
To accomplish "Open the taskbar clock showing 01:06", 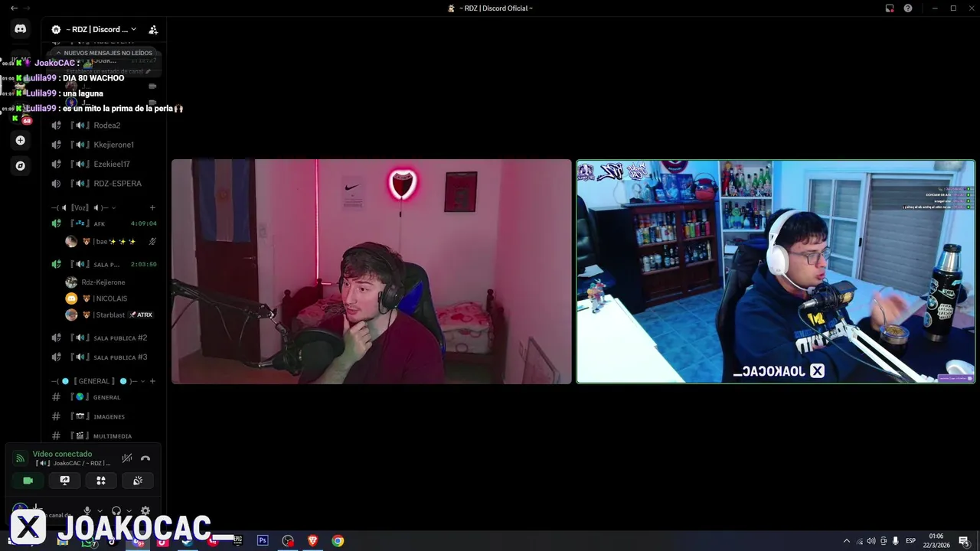I will pyautogui.click(x=936, y=540).
